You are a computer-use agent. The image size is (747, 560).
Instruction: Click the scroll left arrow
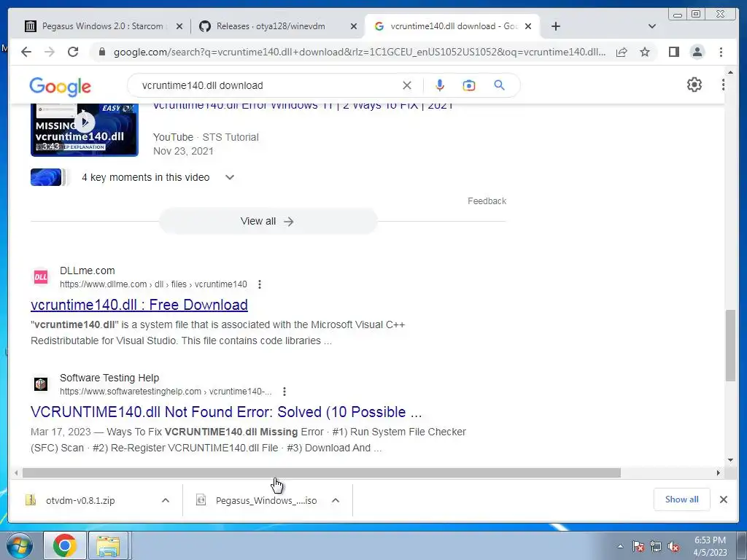[16, 472]
